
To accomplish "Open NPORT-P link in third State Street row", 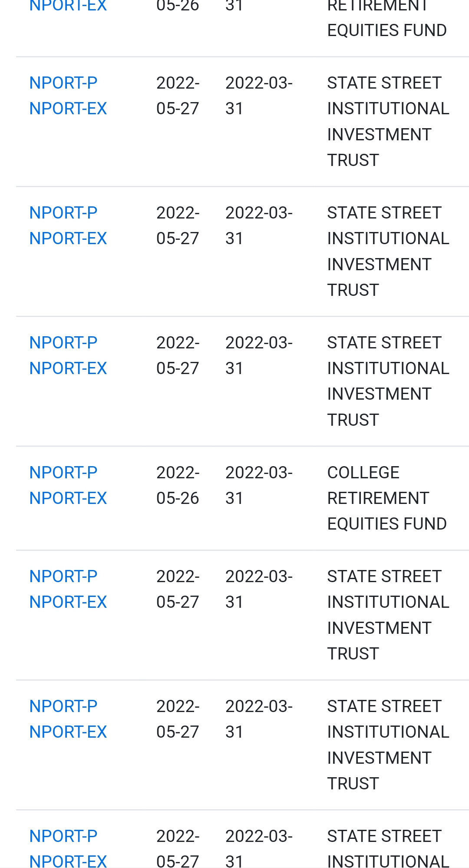I will coord(63,342).
